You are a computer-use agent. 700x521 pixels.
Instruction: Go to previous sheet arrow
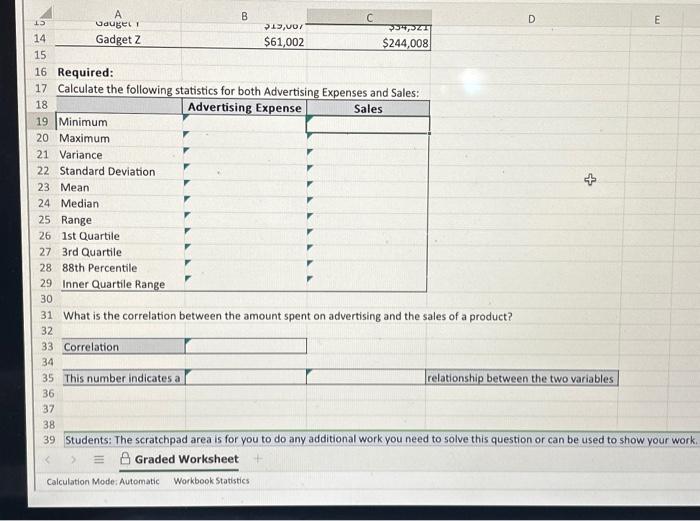pyautogui.click(x=48, y=458)
